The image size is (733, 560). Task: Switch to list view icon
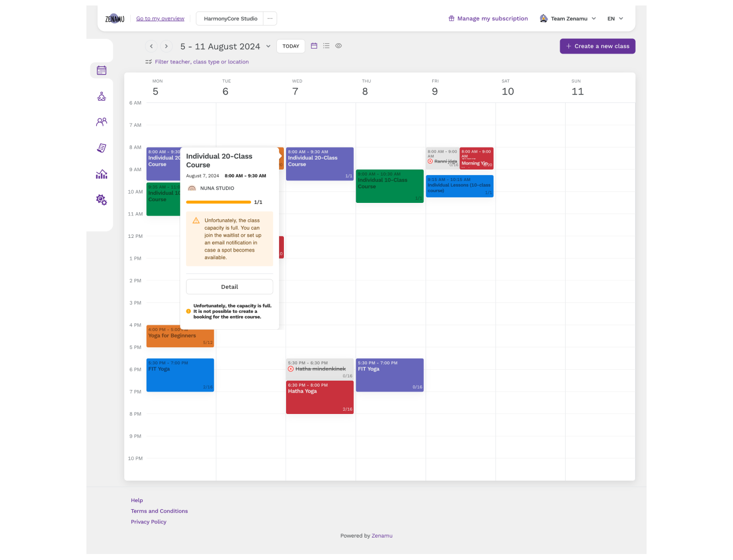pyautogui.click(x=326, y=46)
